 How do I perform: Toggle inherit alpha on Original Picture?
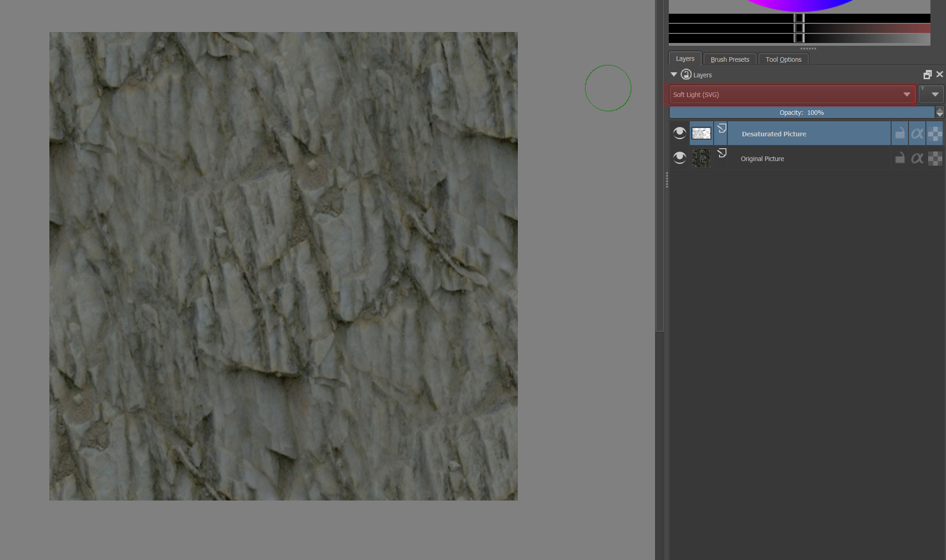[917, 158]
